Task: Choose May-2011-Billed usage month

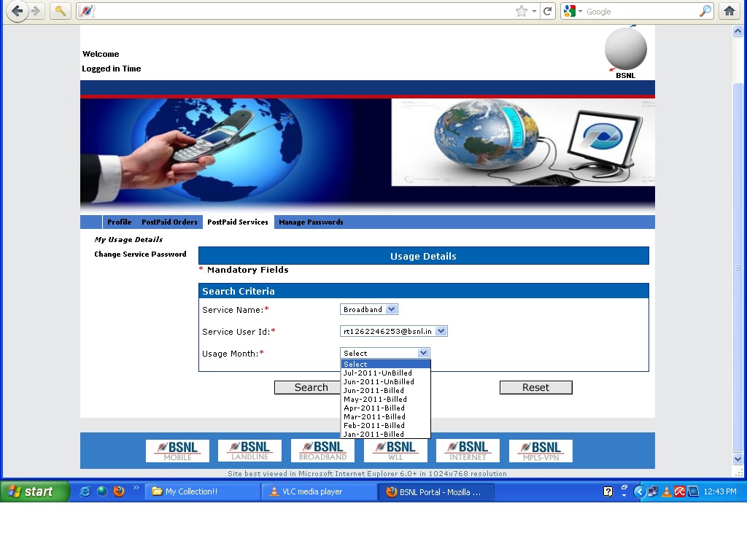Action: pyautogui.click(x=386, y=399)
